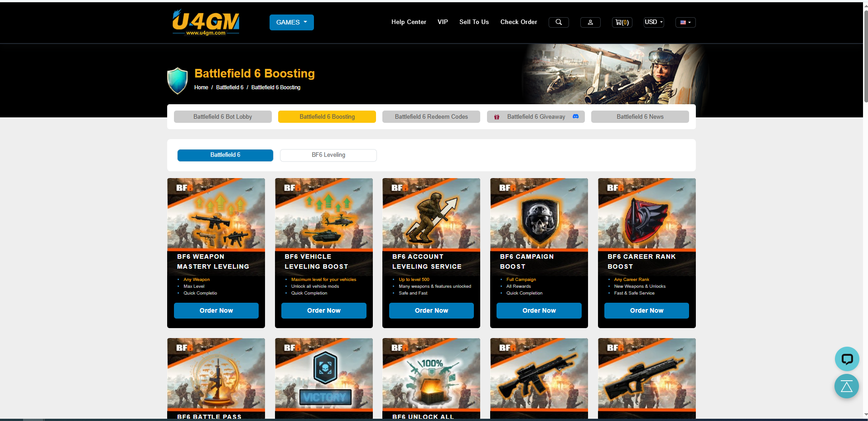Open the live chat bubble icon

click(x=846, y=359)
